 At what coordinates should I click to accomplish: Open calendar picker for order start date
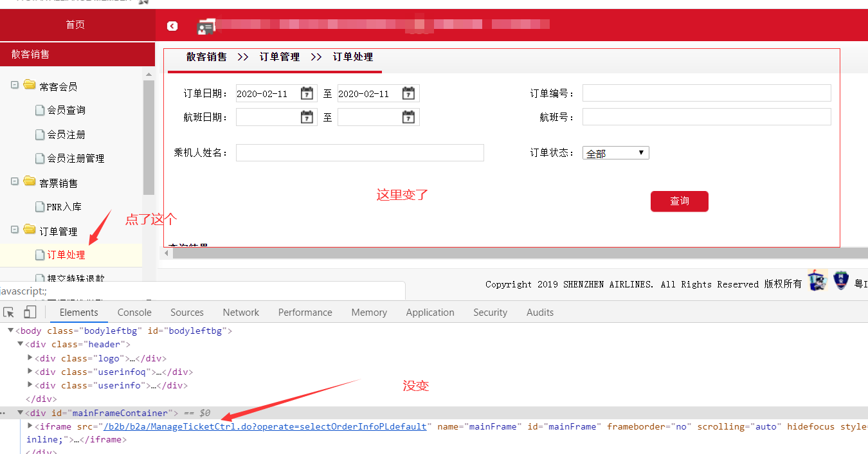307,93
